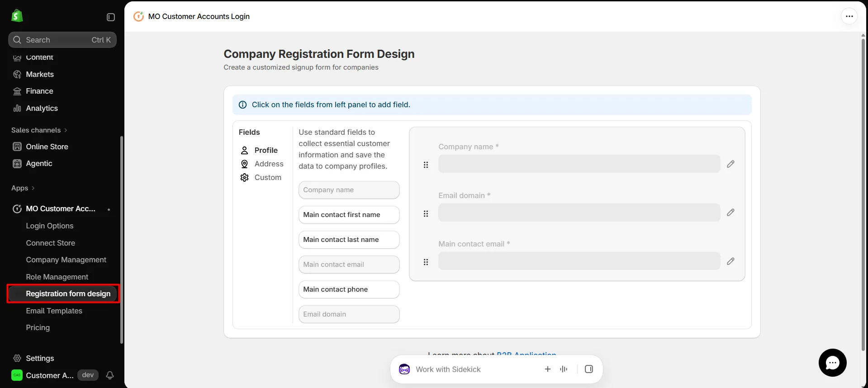The image size is (868, 388).
Task: Click the Company name preview input
Action: click(579, 164)
